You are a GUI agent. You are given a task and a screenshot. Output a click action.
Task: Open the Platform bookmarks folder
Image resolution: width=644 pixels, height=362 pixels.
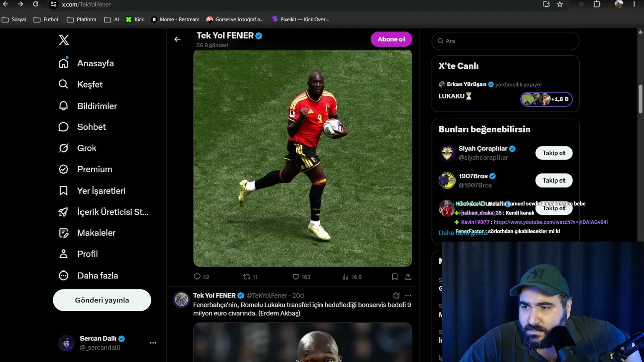coord(82,20)
